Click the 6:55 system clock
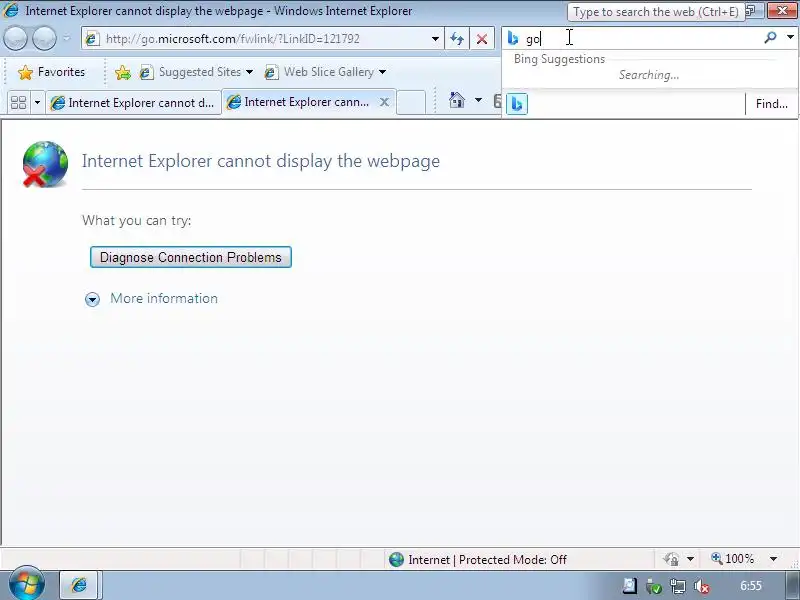 (751, 586)
